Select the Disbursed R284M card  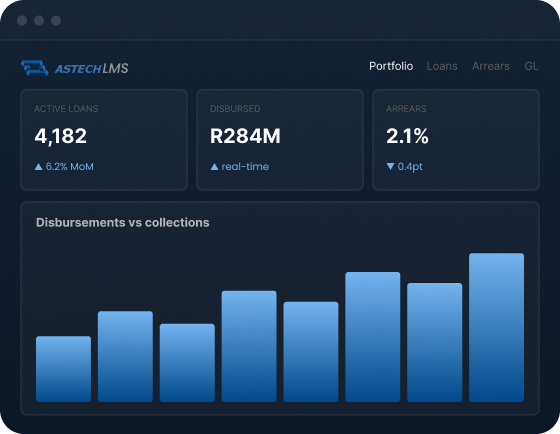tap(280, 140)
